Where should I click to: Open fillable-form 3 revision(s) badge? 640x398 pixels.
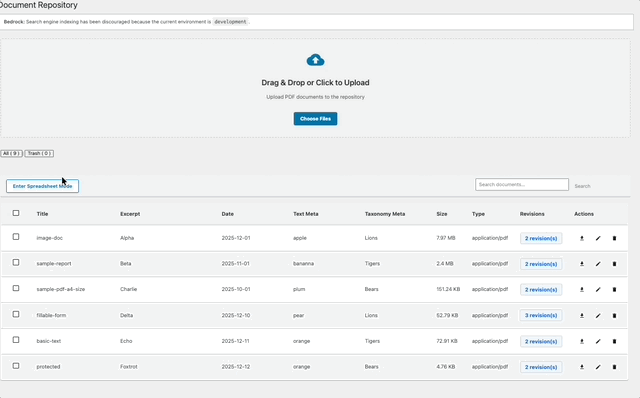click(x=541, y=316)
